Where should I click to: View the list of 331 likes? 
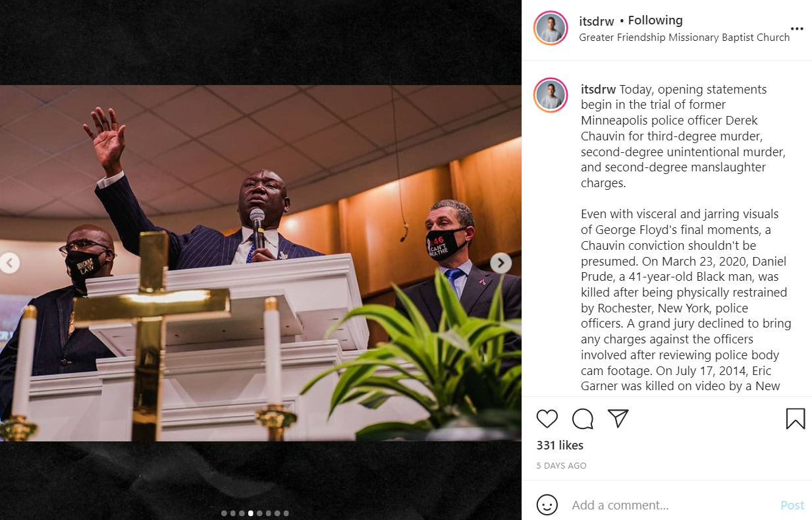tap(560, 445)
